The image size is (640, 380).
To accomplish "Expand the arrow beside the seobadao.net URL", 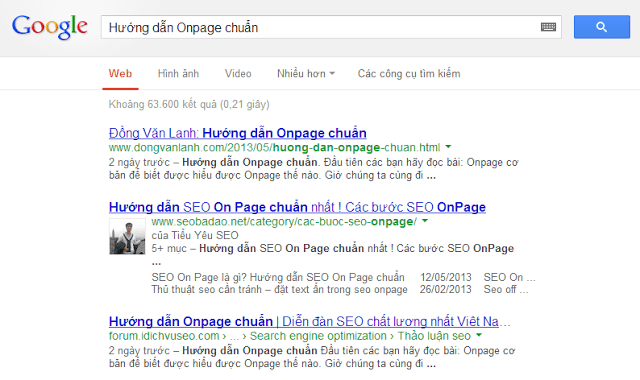I will click(x=425, y=221).
